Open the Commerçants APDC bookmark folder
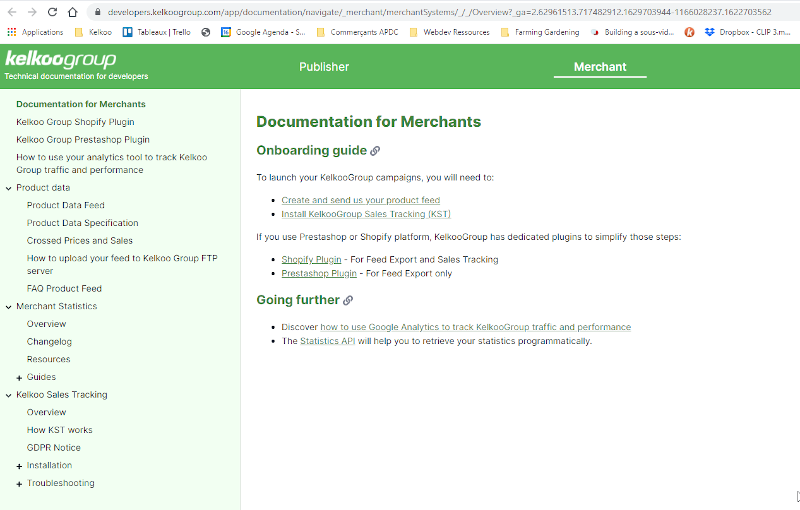The width and height of the screenshot is (800, 510). (357, 32)
